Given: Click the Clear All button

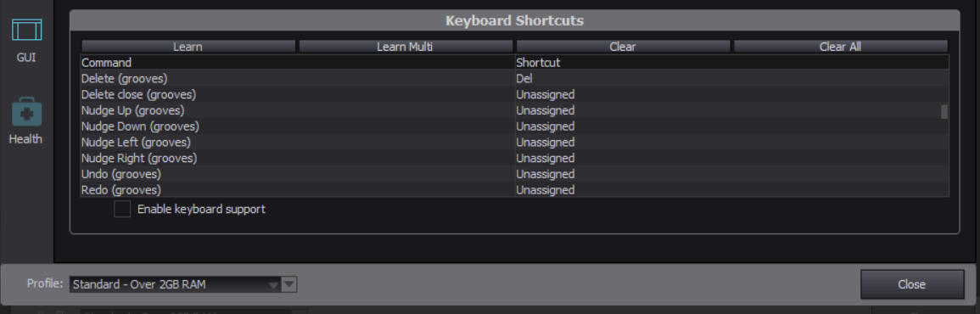Looking at the screenshot, I should point(841,47).
